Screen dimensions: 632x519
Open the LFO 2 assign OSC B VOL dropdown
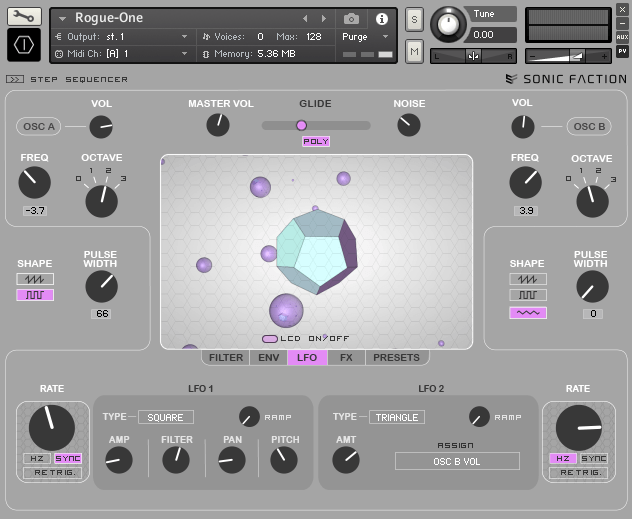[457, 461]
